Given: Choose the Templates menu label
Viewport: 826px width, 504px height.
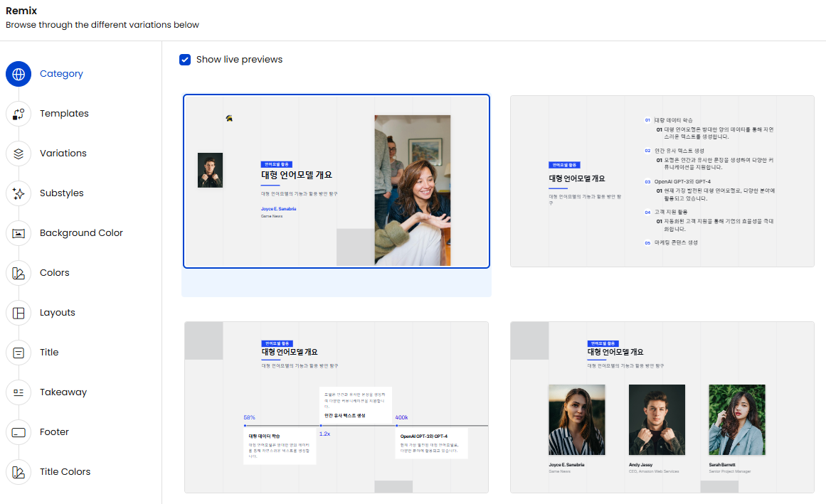Looking at the screenshot, I should tap(64, 114).
